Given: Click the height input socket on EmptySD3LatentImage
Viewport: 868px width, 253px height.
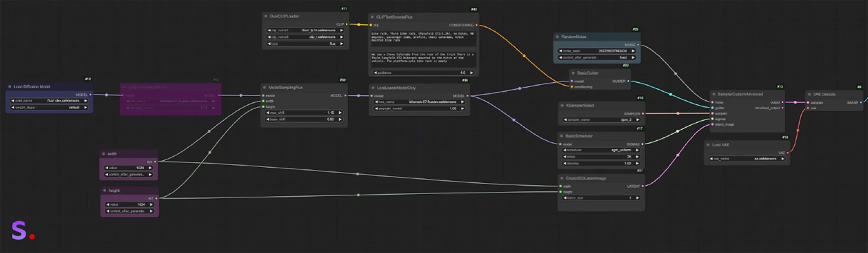Looking at the screenshot, I should pyautogui.click(x=561, y=191).
